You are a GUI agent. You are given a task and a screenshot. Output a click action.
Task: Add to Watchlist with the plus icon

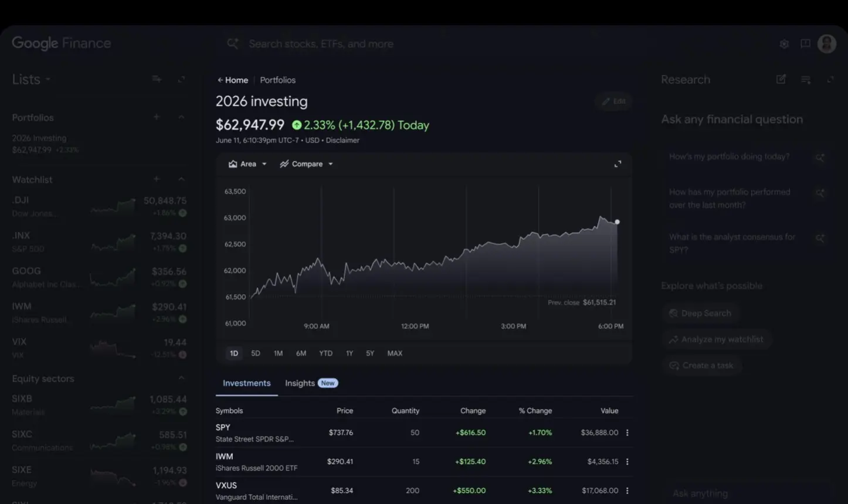157,179
